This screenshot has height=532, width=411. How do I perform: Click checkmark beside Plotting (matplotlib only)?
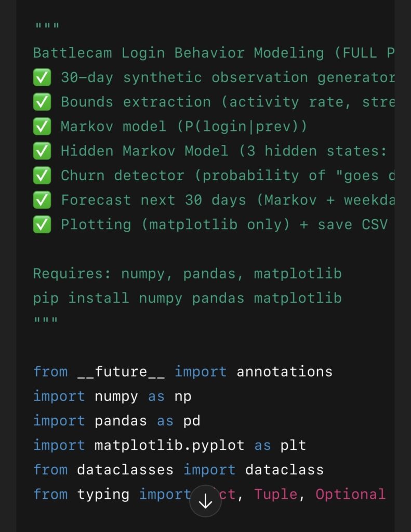pyautogui.click(x=42, y=224)
